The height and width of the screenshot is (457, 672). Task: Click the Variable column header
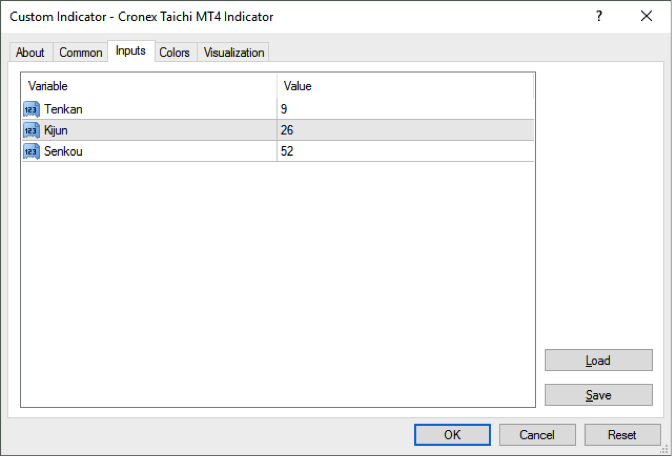(x=149, y=86)
